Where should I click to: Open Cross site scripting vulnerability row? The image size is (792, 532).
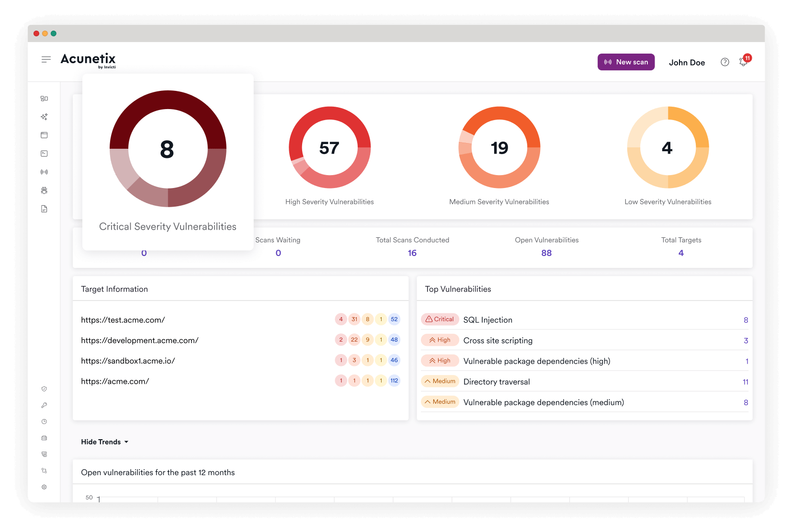585,340
